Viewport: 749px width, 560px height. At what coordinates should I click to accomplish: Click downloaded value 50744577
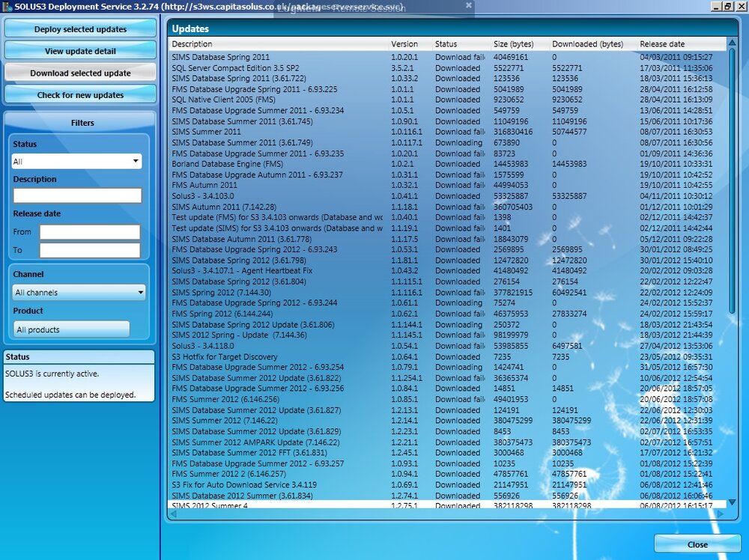click(569, 132)
